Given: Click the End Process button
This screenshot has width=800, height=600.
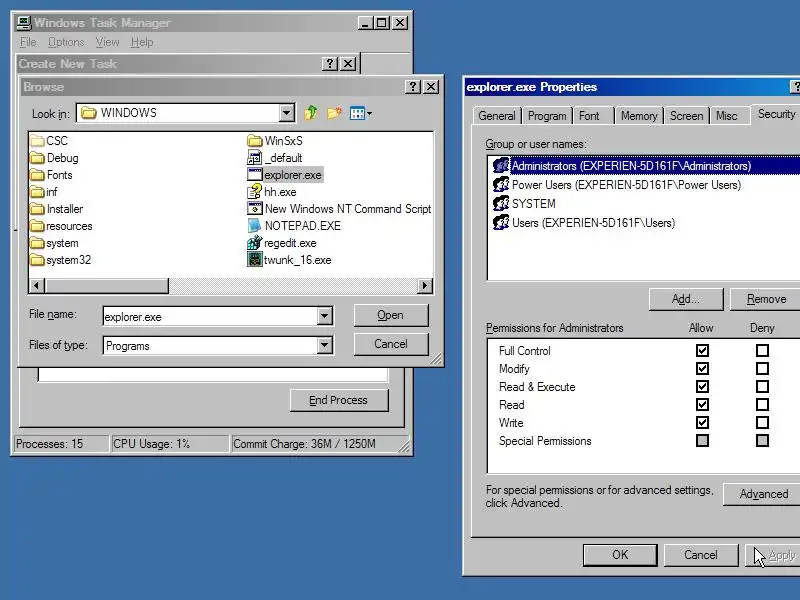Looking at the screenshot, I should pyautogui.click(x=339, y=400).
